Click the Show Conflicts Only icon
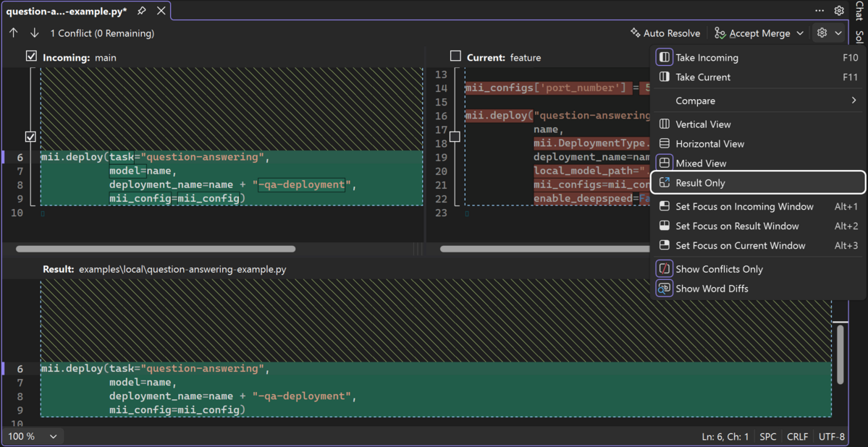The height and width of the screenshot is (447, 868). tap(665, 269)
